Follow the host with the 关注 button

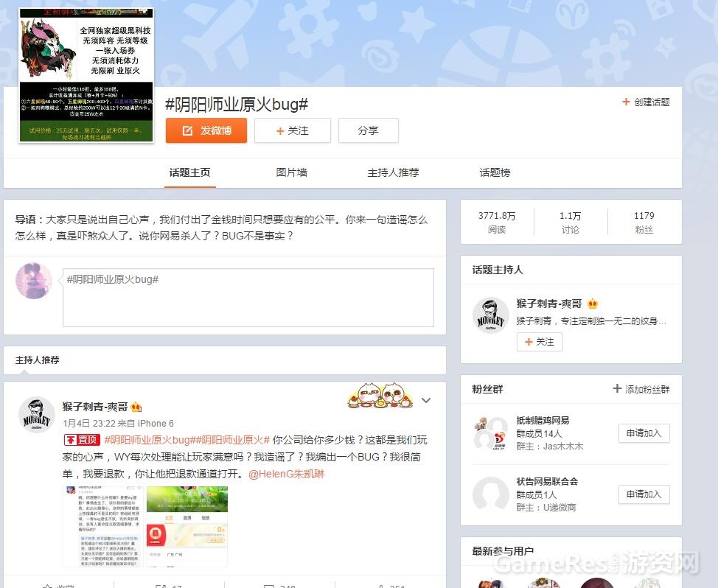tap(540, 342)
